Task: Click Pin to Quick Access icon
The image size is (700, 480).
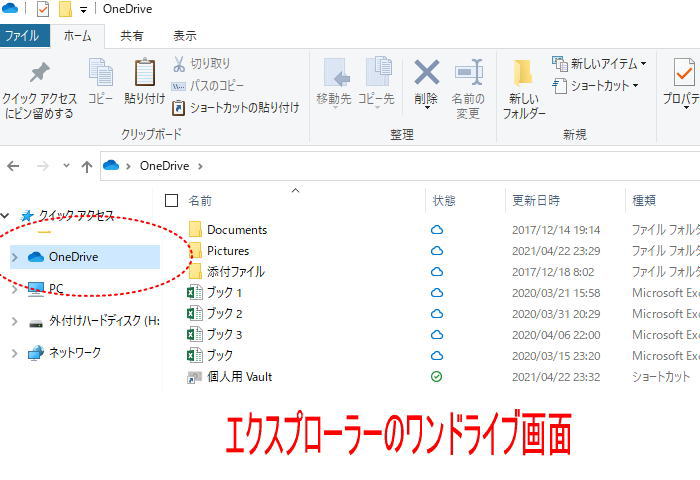Action: click(39, 74)
